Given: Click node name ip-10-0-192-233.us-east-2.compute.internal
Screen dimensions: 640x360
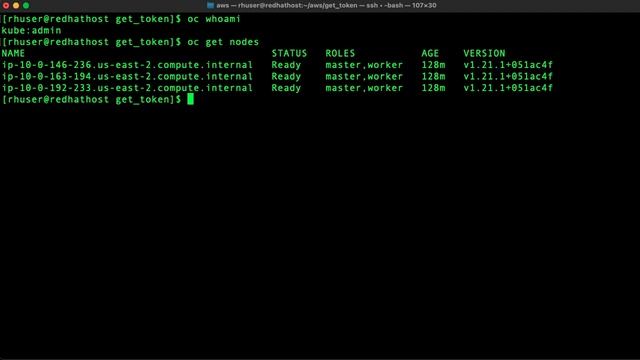Looking at the screenshot, I should (127, 88).
